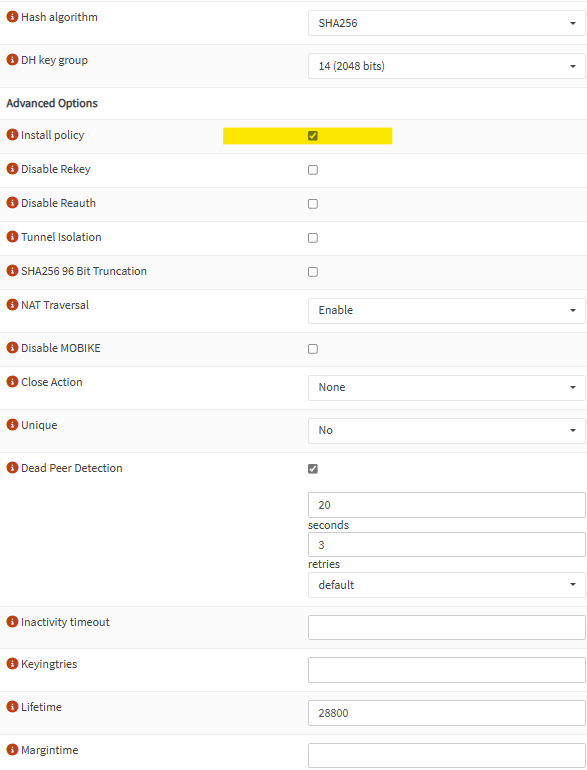The width and height of the screenshot is (587, 770).
Task: Click the info icon beside Hash algorithm
Action: [12, 17]
